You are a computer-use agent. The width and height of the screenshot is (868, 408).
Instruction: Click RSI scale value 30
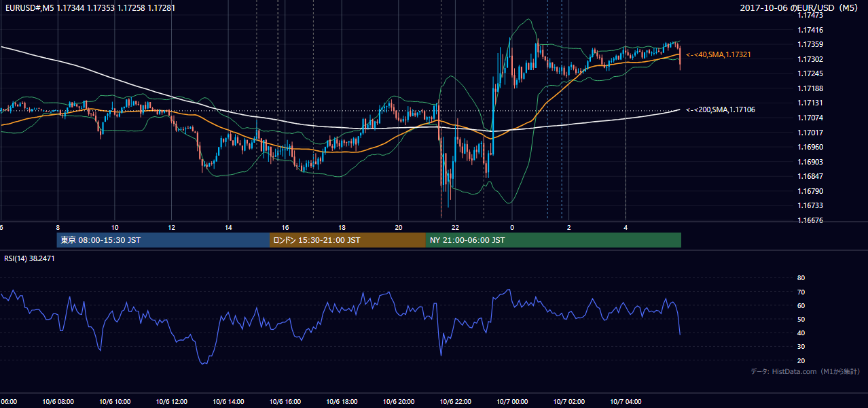(801, 347)
